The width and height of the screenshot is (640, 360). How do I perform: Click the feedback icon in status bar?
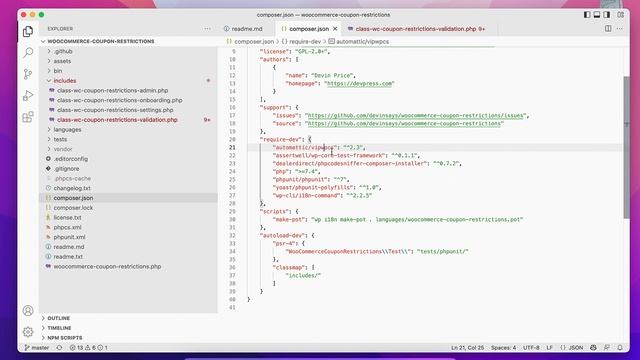[x=607, y=347]
